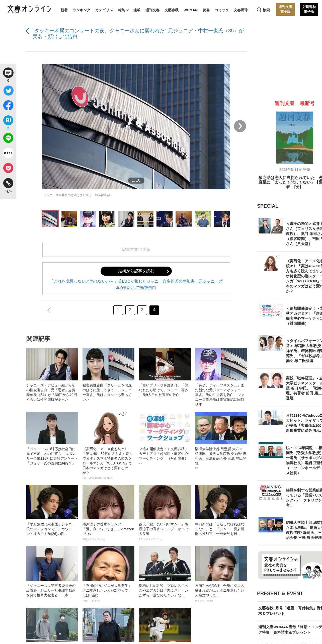Open the 新着 menu item

64,10
